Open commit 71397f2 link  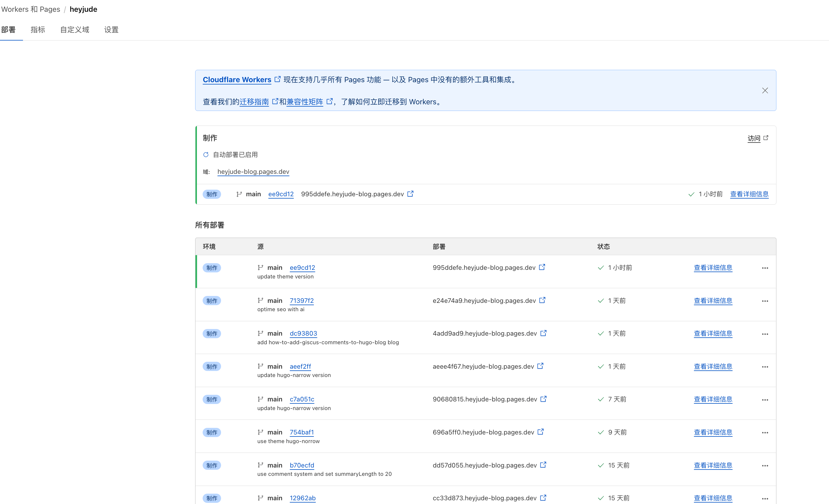coord(302,301)
